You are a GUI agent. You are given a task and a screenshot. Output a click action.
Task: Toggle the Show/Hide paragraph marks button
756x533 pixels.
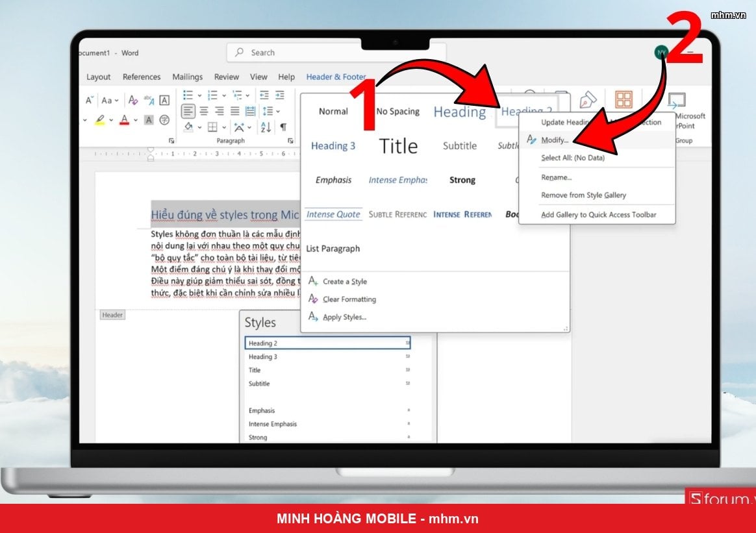[283, 127]
